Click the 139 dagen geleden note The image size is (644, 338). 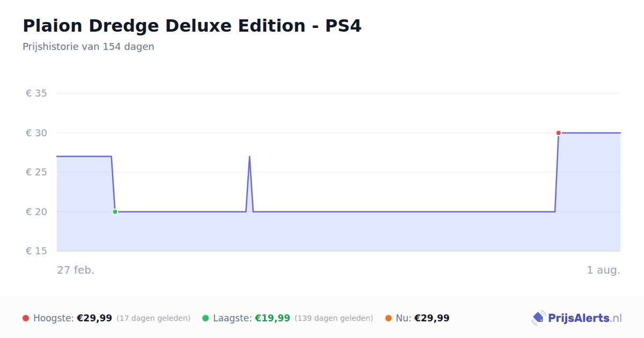tap(334, 318)
